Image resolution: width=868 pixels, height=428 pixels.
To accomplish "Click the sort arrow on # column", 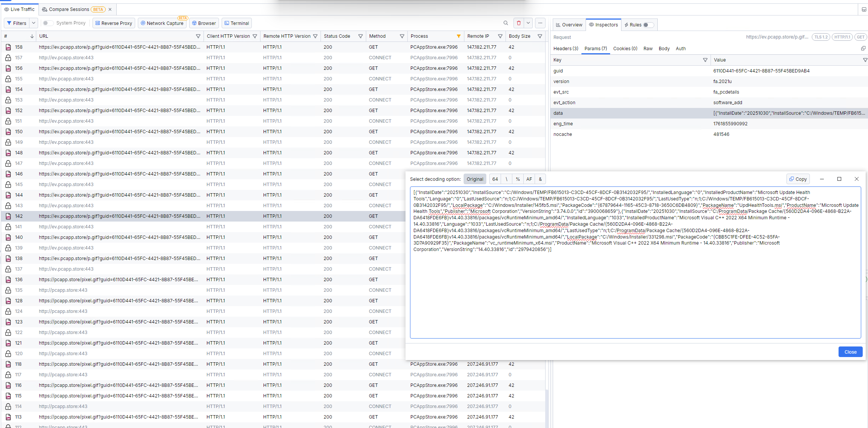I will click(32, 36).
